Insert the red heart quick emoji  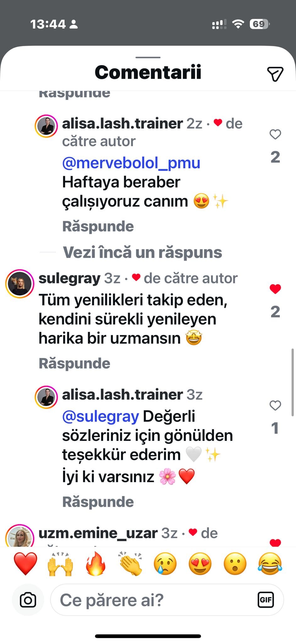click(25, 564)
